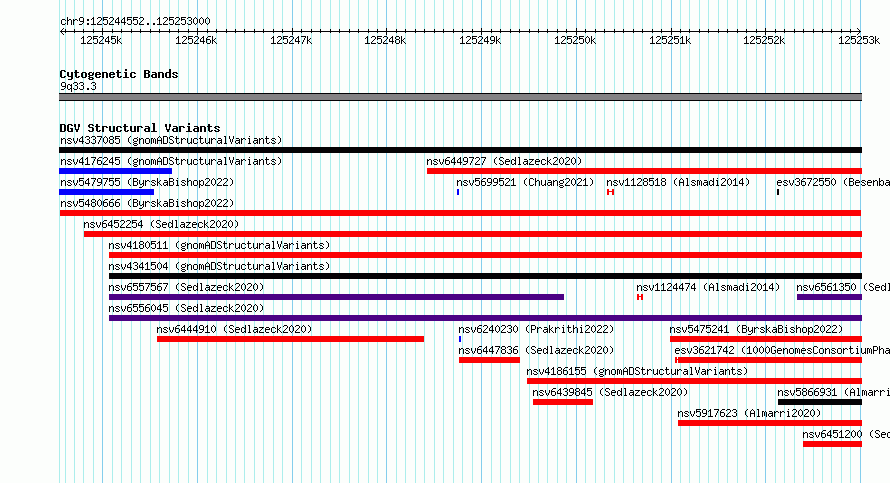Select the 125247k ruler position label

pyautogui.click(x=291, y=40)
